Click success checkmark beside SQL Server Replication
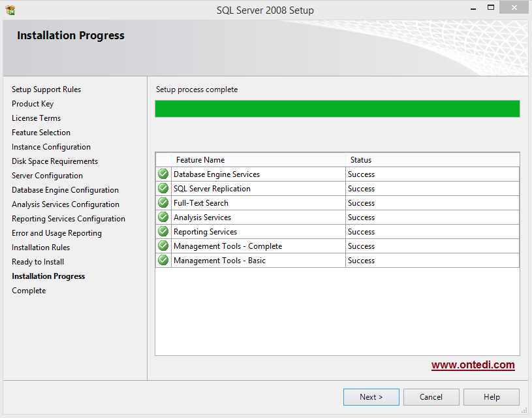 pyautogui.click(x=163, y=188)
